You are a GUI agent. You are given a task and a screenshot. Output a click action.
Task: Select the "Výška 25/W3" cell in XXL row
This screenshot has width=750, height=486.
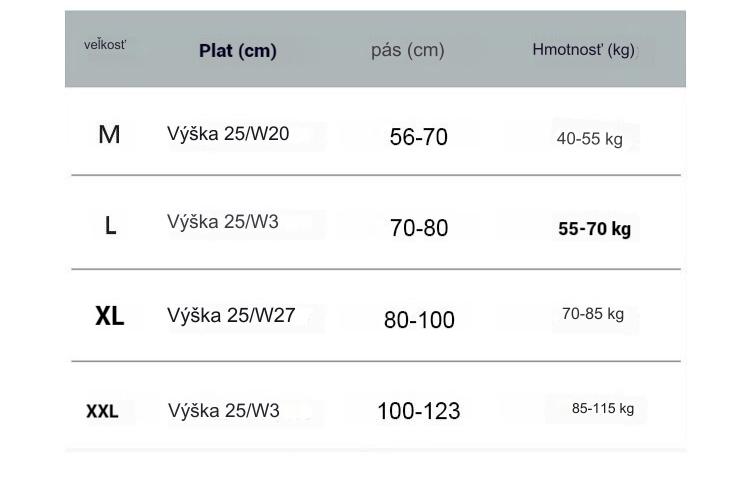click(x=224, y=410)
